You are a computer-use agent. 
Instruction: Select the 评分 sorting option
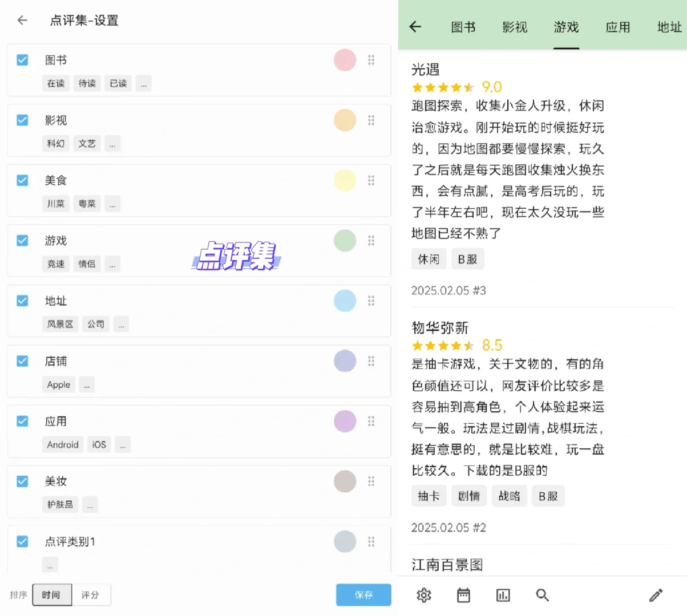90,595
